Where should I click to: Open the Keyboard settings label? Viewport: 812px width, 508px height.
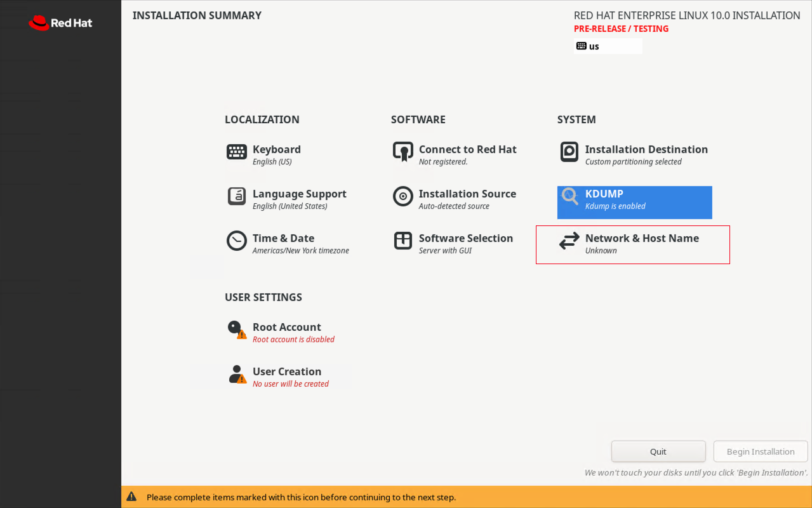277,149
